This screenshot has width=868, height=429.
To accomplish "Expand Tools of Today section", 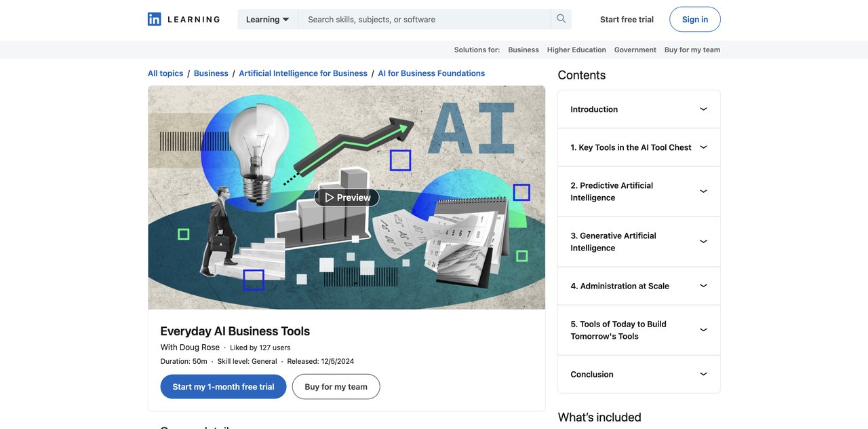I will [639, 330].
